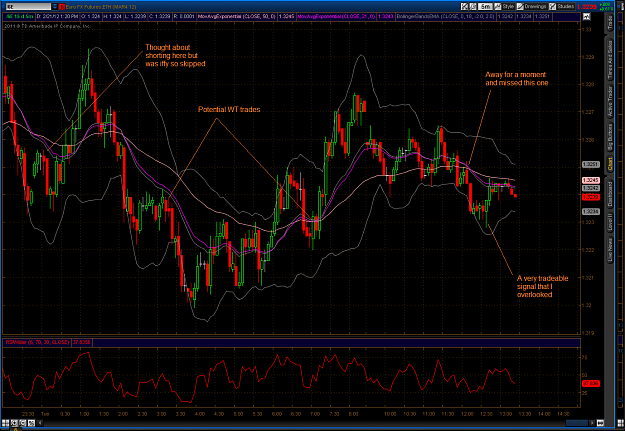
Task: Click the 'Away for a moment' chart note
Action: click(516, 79)
